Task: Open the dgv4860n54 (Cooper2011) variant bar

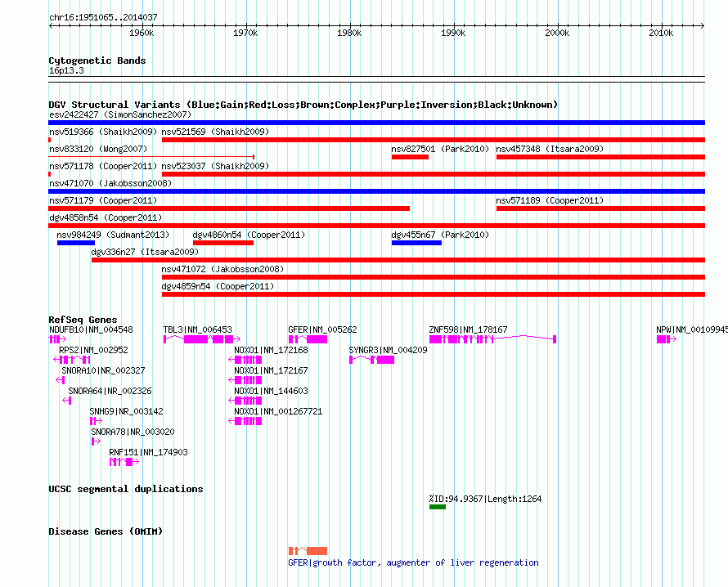Action: point(223,243)
